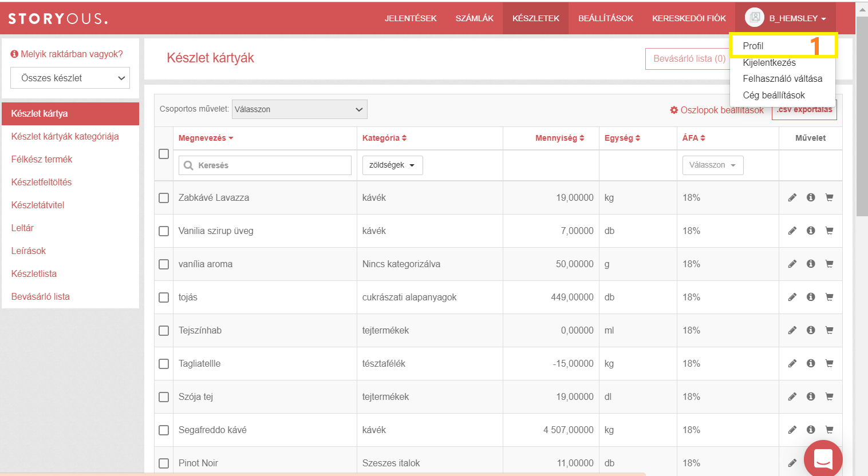868x476 pixels.
Task: Open the chat support bubble
Action: point(823,459)
